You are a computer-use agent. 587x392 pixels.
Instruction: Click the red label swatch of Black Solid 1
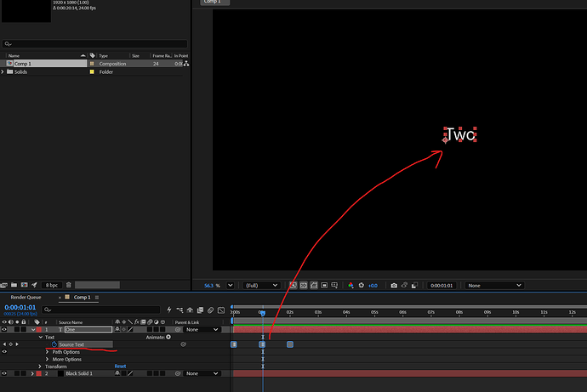(39, 373)
